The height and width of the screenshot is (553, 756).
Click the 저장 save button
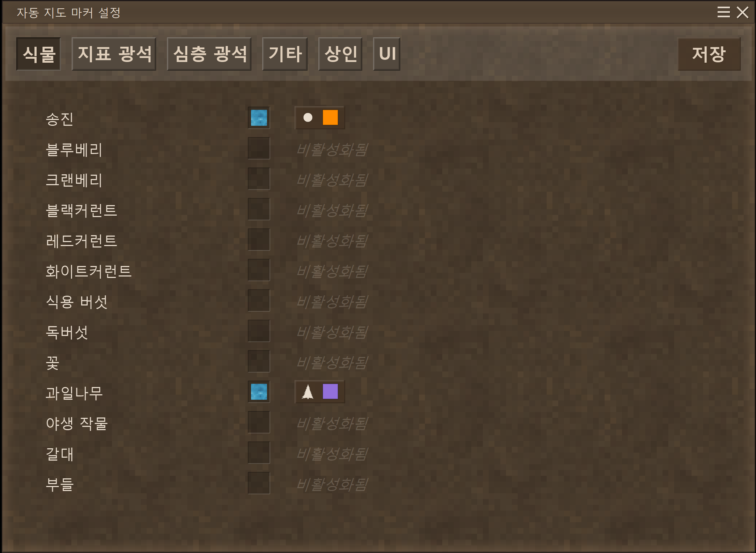tap(709, 54)
